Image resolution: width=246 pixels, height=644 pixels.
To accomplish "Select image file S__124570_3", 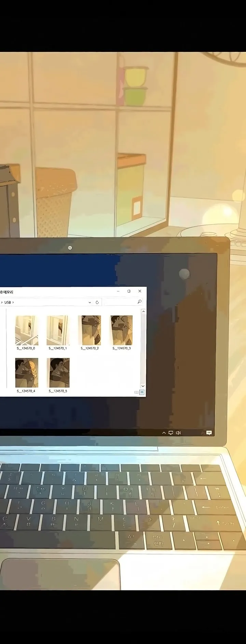I will point(122,333).
